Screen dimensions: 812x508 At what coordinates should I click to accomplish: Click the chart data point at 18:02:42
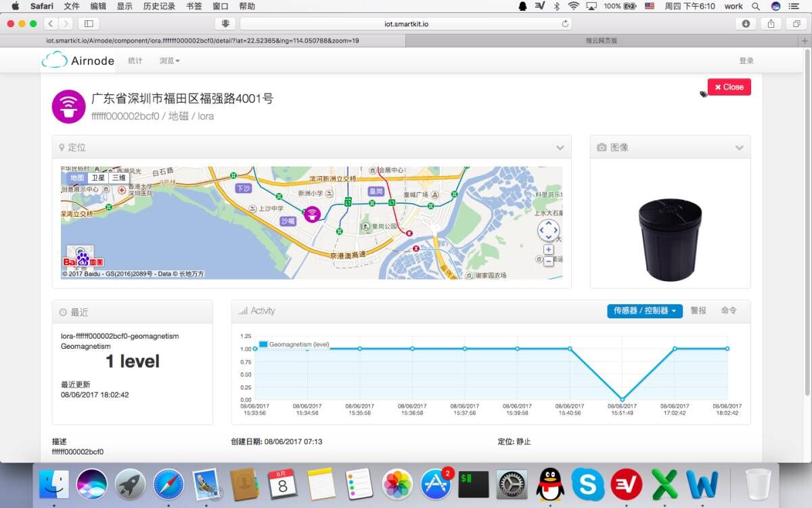point(727,349)
